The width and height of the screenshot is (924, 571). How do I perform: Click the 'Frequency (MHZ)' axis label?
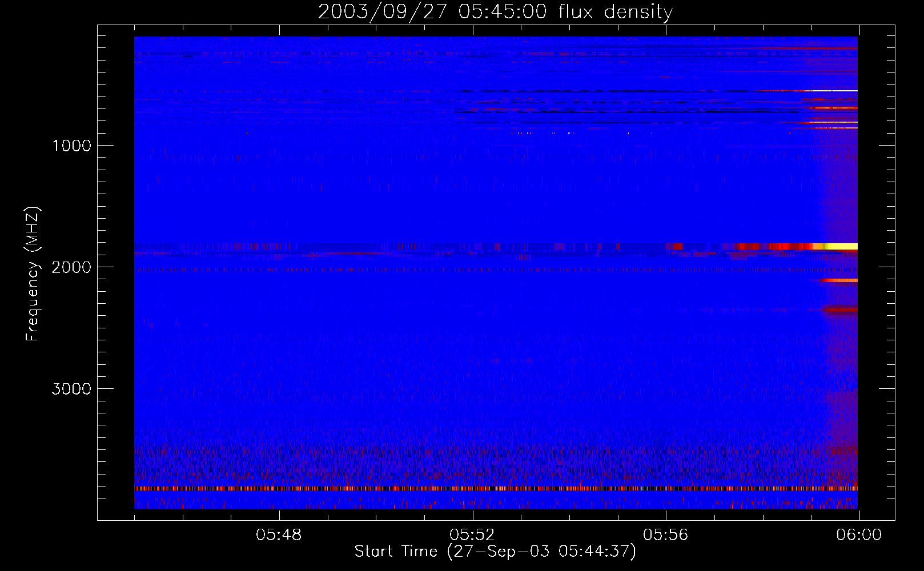[33, 274]
